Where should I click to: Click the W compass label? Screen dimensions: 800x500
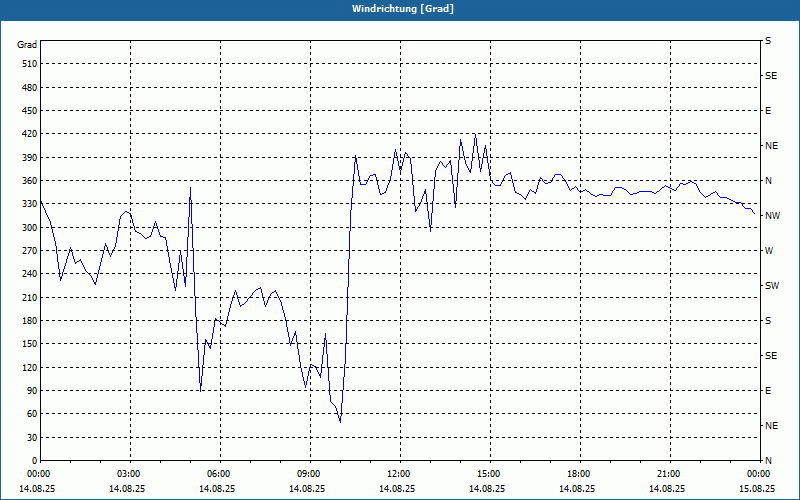tap(769, 251)
